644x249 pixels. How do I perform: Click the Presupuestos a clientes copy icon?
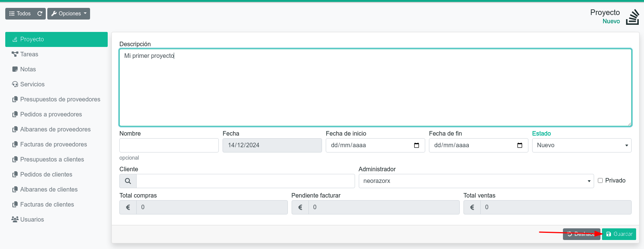click(15, 159)
